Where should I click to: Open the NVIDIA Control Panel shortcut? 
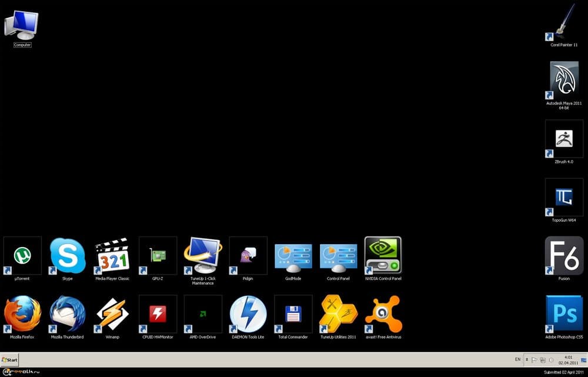tap(383, 256)
